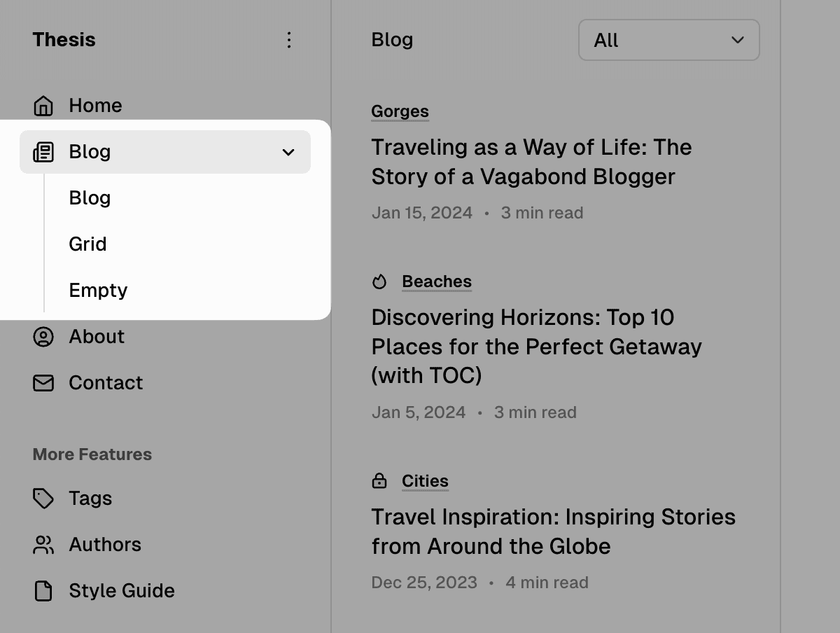Open the All category filter dropdown
Image resolution: width=840 pixels, height=633 pixels.
668,40
